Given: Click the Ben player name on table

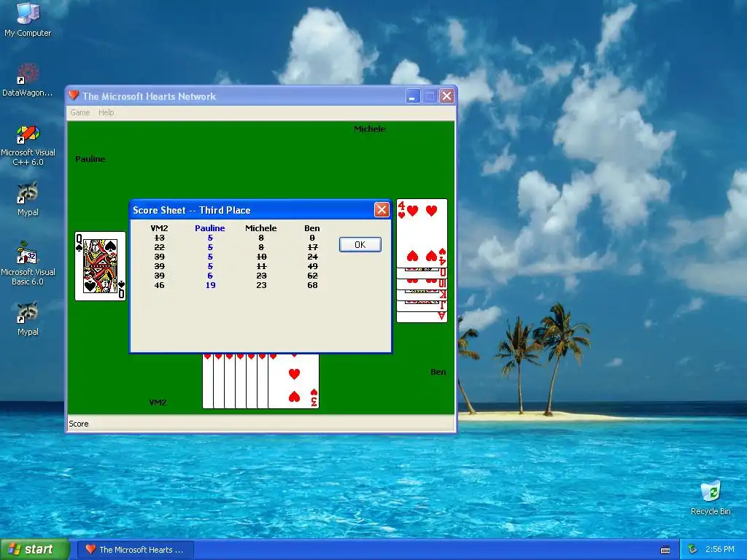Looking at the screenshot, I should 438,372.
